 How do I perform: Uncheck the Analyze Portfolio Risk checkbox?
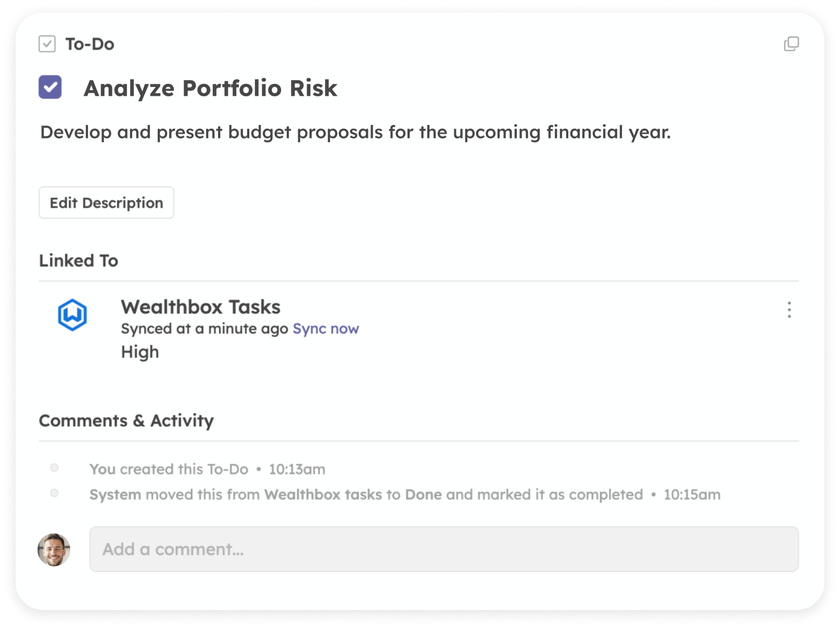50,87
